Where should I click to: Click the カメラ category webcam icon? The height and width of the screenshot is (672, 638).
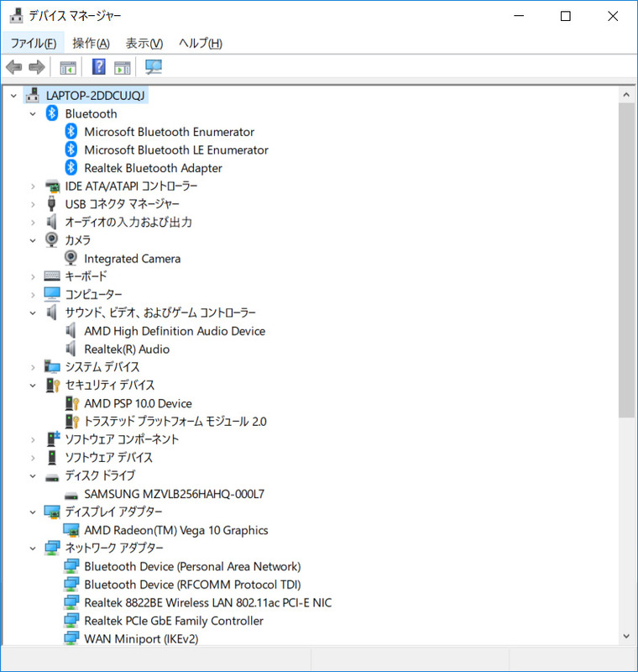(51, 239)
